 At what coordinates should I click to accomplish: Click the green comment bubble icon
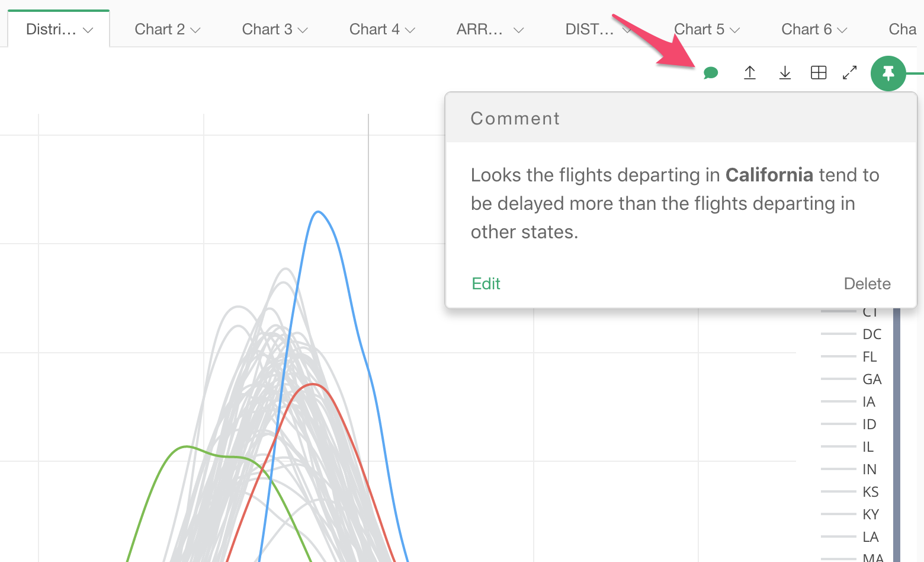pyautogui.click(x=711, y=73)
